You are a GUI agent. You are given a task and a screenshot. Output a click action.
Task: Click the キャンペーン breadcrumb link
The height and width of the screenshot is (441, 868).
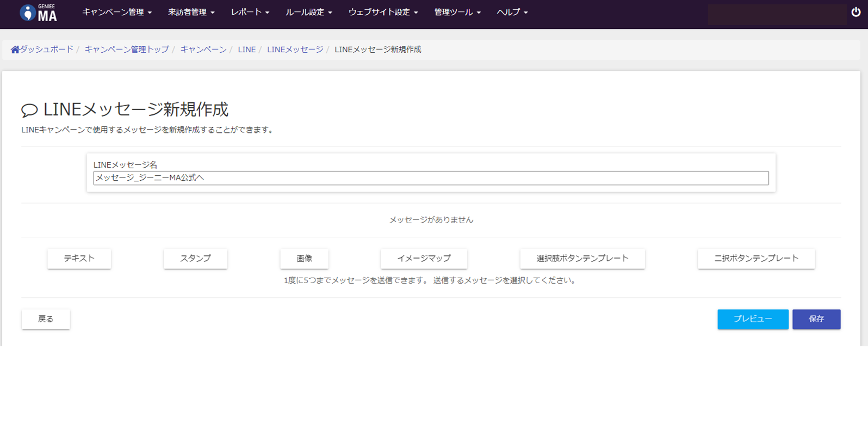203,50
